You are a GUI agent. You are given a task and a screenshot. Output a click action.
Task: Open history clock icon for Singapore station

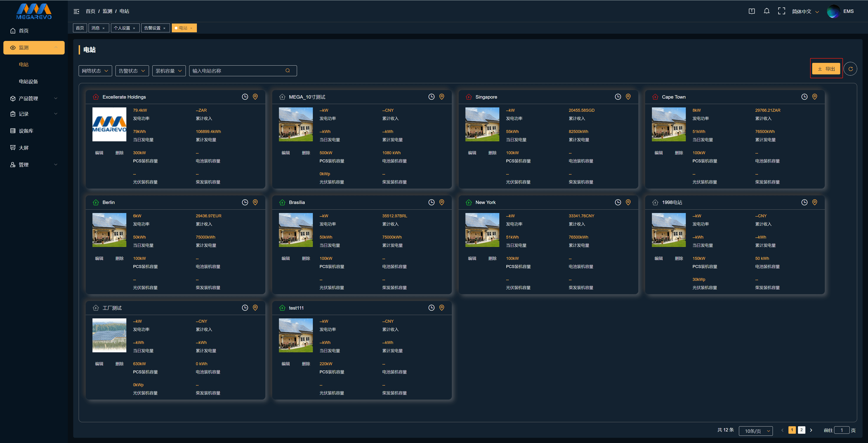point(618,97)
